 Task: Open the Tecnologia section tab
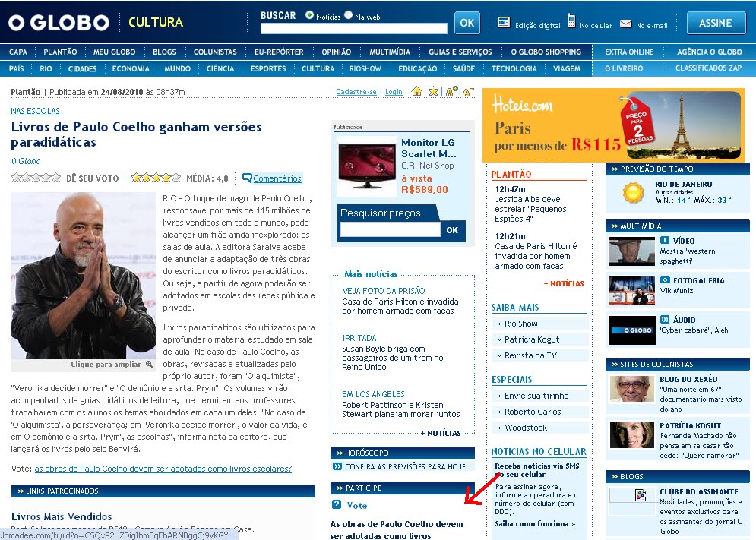pyautogui.click(x=514, y=69)
